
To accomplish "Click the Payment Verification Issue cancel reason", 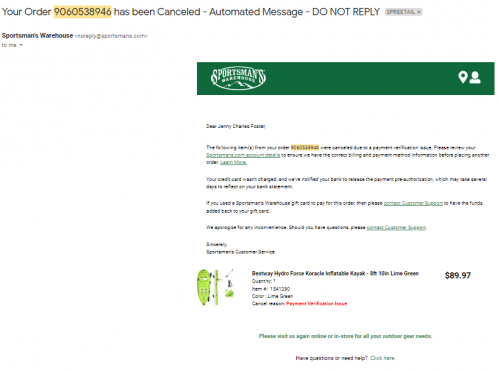I will tap(316, 304).
